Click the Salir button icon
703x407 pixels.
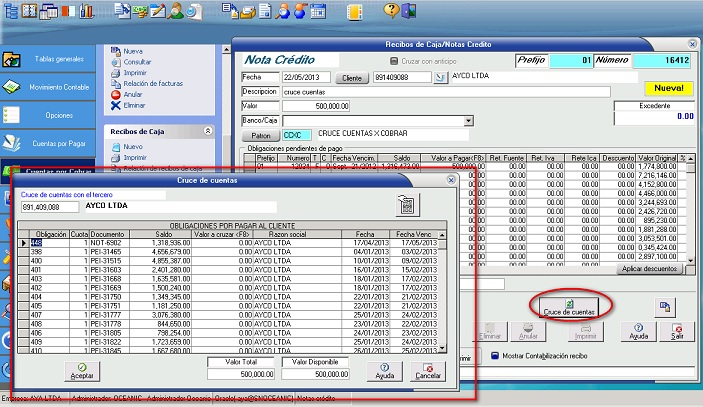[x=677, y=330]
